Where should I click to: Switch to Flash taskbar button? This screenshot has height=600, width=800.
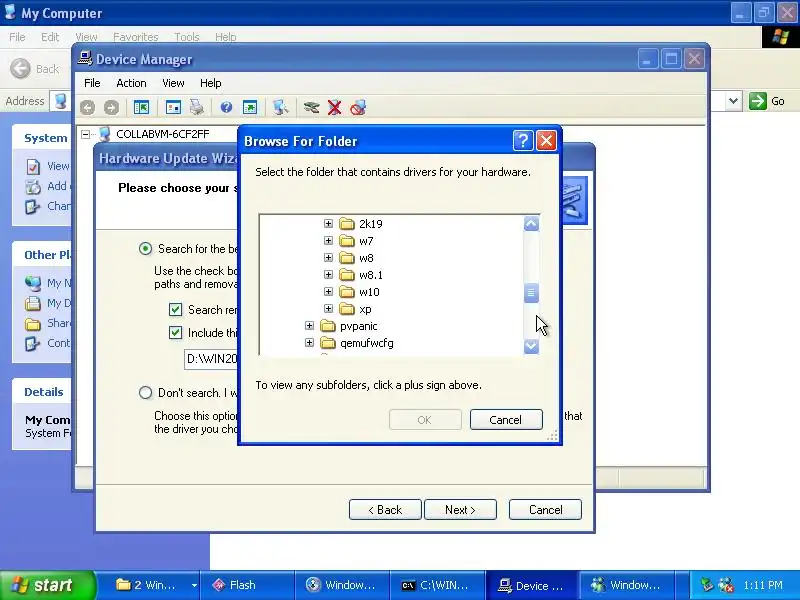click(x=247, y=585)
